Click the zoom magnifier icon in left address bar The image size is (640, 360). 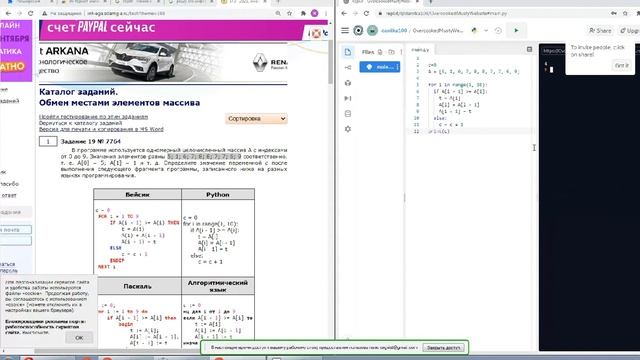[278, 13]
